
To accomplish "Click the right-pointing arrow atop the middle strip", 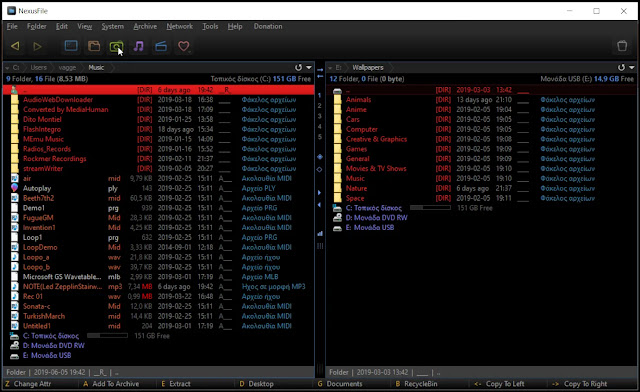I will [x=320, y=70].
